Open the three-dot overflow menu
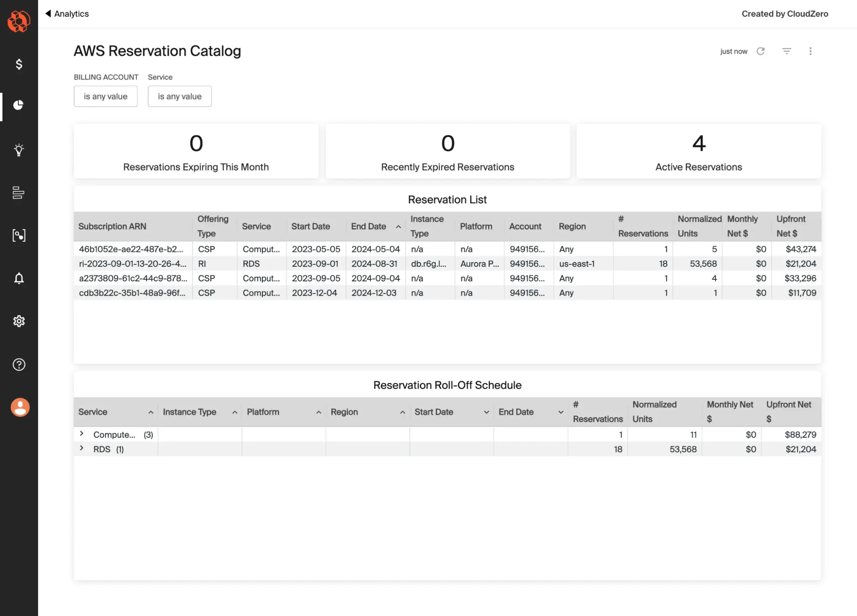The image size is (857, 616). (x=810, y=51)
